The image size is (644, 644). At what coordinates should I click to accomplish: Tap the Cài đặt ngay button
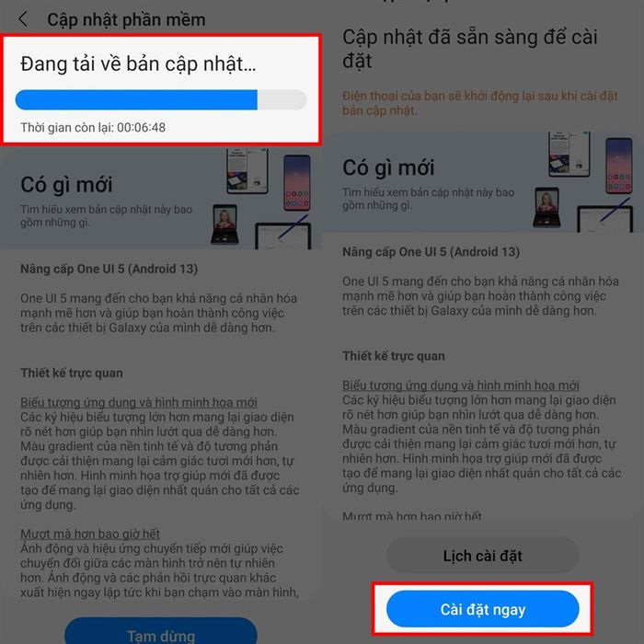pos(482,609)
